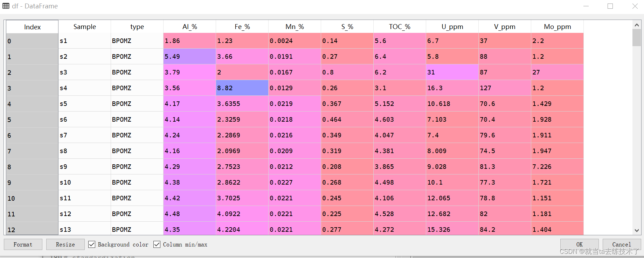
Task: Sort by the Al_% column header
Action: (x=190, y=27)
